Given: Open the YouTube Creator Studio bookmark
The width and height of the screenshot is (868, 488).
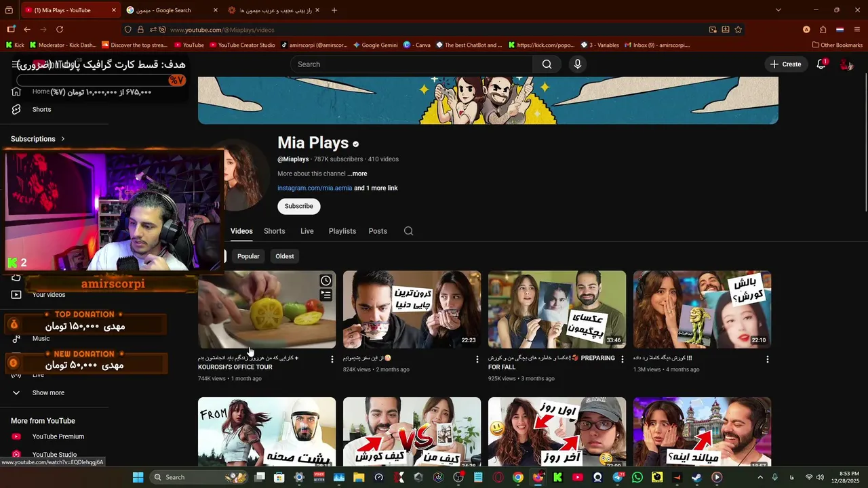Looking at the screenshot, I should click(242, 45).
